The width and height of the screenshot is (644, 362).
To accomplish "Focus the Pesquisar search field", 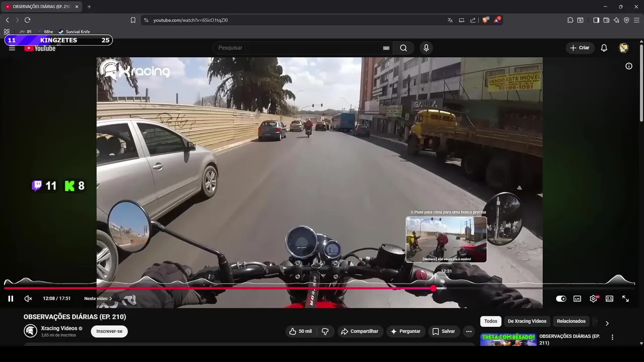I will pyautogui.click(x=299, y=48).
